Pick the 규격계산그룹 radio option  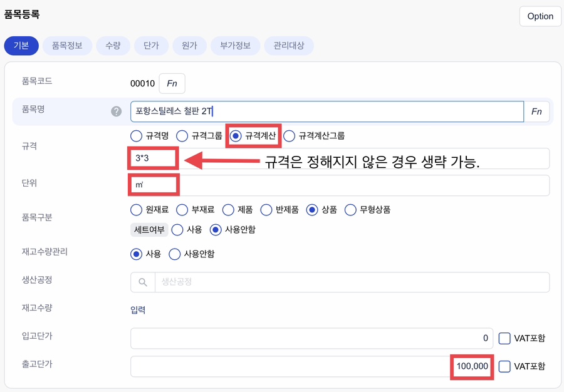pos(289,136)
